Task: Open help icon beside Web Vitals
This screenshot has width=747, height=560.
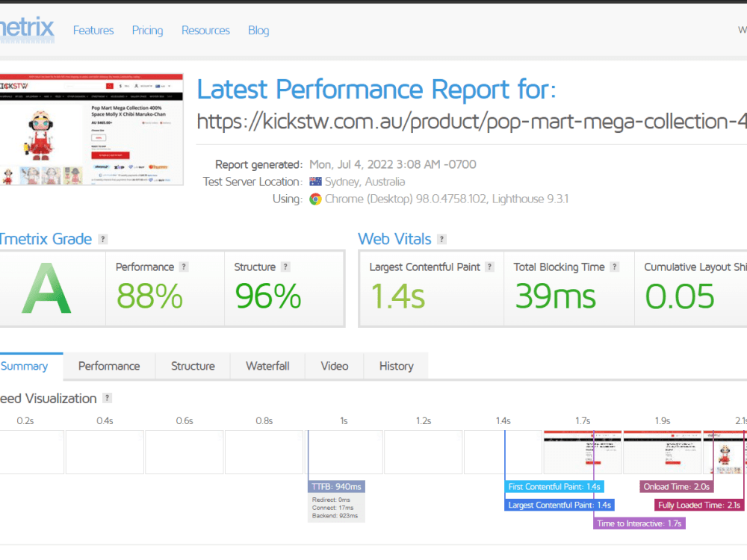Action: [x=441, y=239]
